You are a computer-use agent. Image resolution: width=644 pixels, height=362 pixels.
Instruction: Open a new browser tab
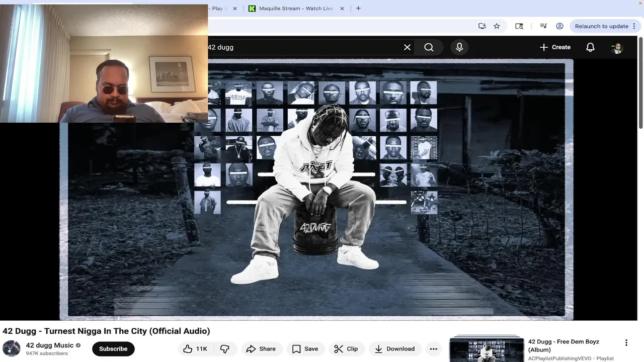click(x=358, y=9)
